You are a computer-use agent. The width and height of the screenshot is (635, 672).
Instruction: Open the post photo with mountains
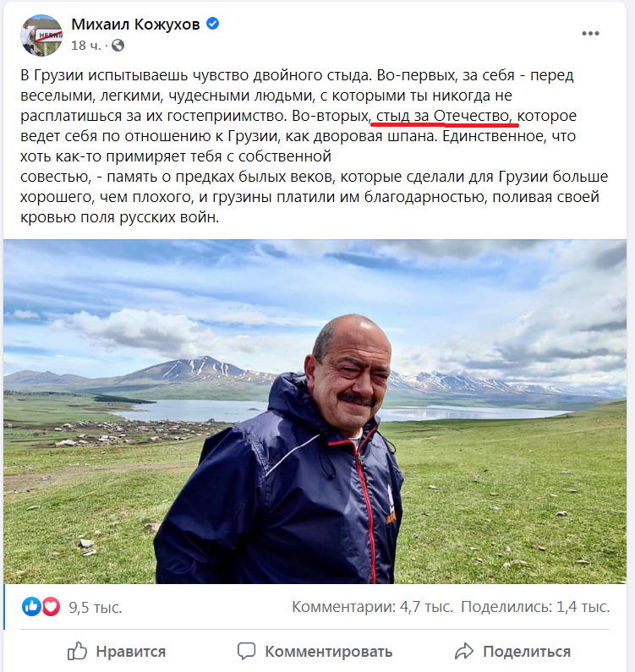pos(315,412)
